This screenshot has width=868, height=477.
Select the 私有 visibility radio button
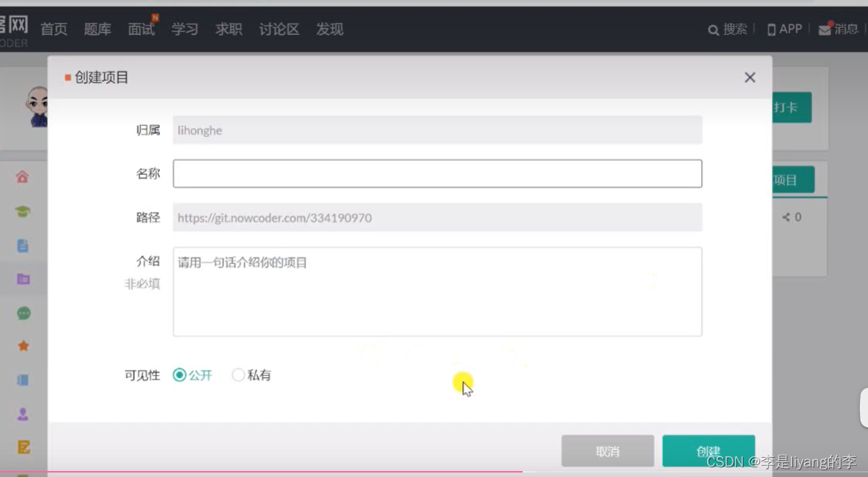pyautogui.click(x=238, y=374)
